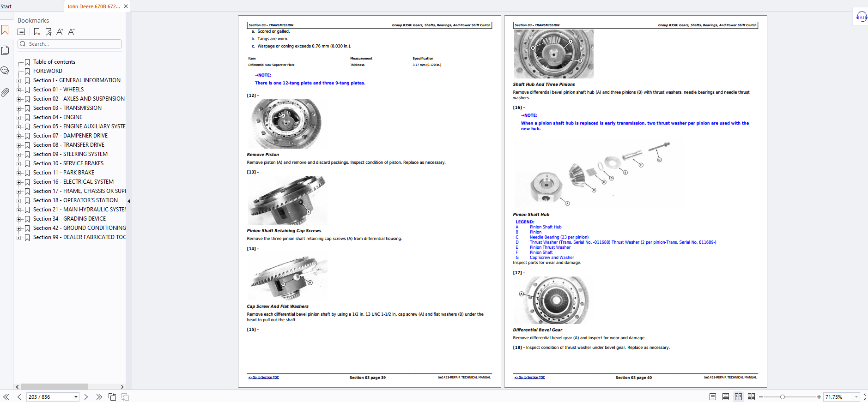The width and height of the screenshot is (868, 402).
Task: Open the Pages thumbnails panel icon
Action: [5, 50]
